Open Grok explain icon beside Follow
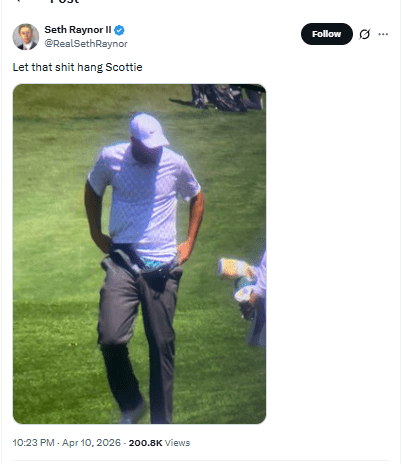Image resolution: width=402 pixels, height=464 pixels. coord(364,34)
